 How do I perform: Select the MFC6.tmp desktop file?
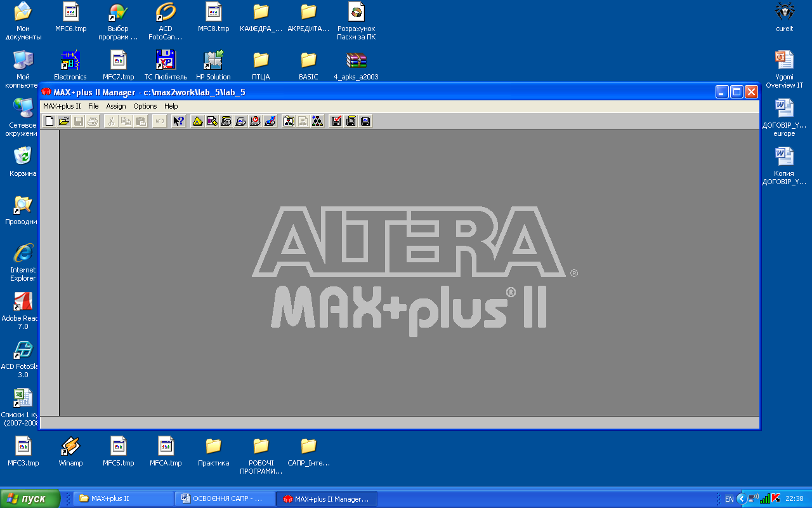coord(71,18)
